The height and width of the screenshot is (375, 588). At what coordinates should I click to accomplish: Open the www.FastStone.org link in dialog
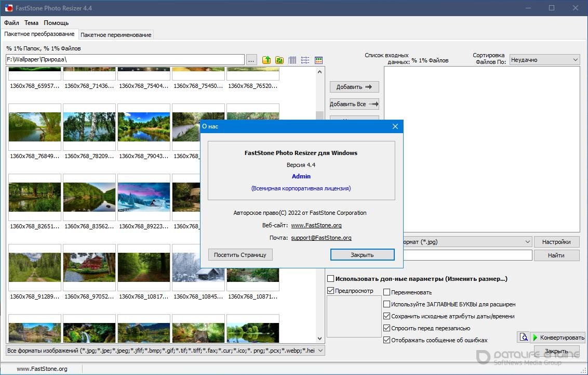coord(316,225)
